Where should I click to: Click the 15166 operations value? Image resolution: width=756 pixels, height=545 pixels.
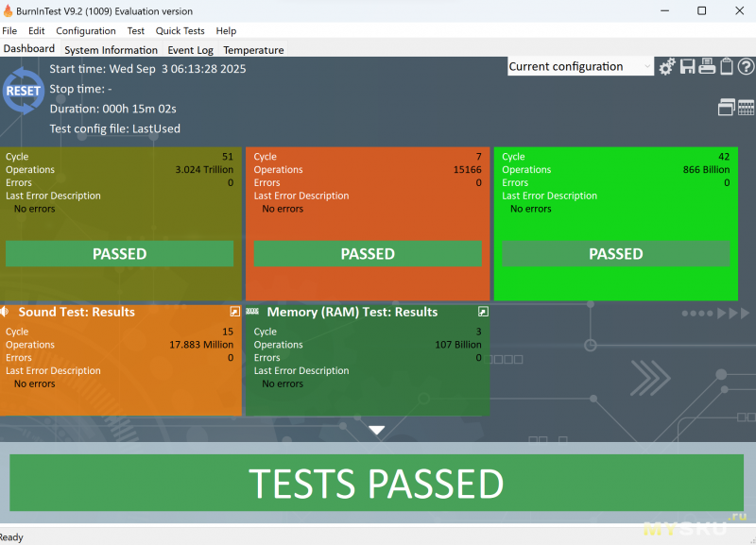[x=467, y=170]
